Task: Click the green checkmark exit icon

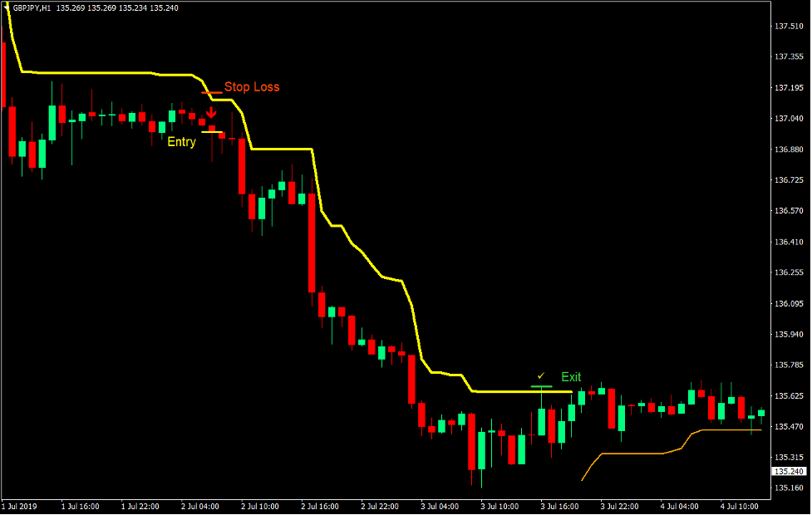Action: (x=542, y=375)
